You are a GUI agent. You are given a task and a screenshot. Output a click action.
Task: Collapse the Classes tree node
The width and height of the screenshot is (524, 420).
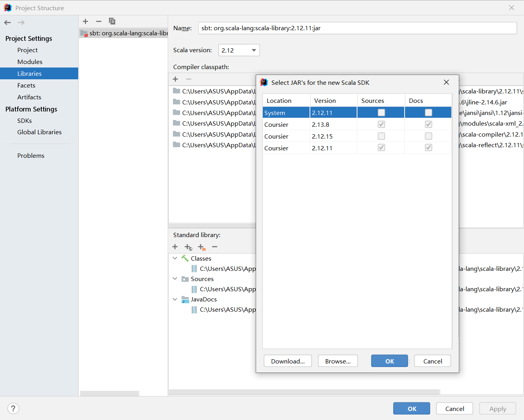coord(175,258)
